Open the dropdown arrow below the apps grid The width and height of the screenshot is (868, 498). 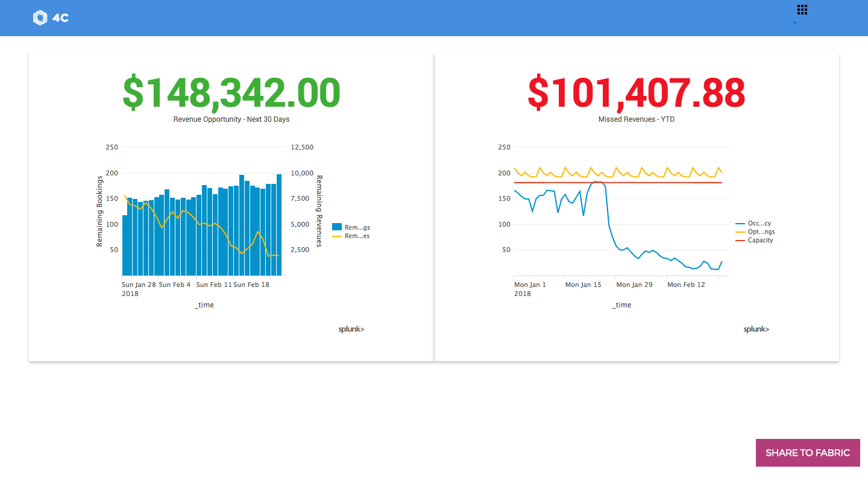pyautogui.click(x=796, y=23)
